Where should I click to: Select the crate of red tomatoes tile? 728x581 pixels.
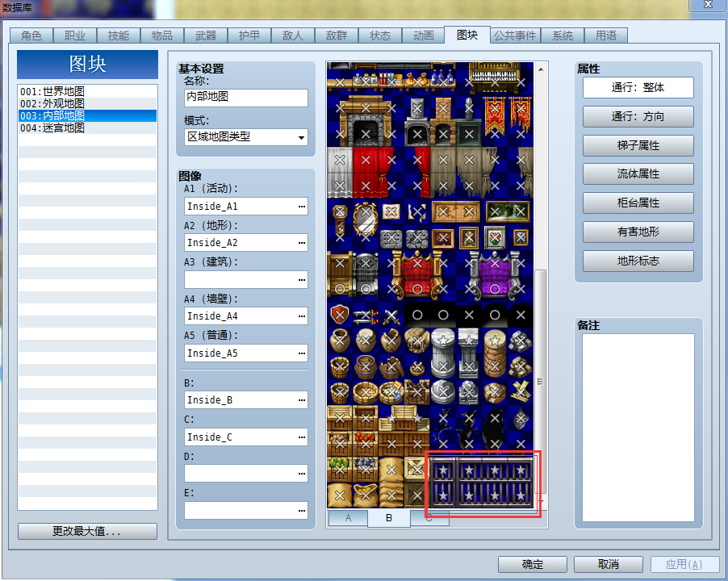pos(366,444)
